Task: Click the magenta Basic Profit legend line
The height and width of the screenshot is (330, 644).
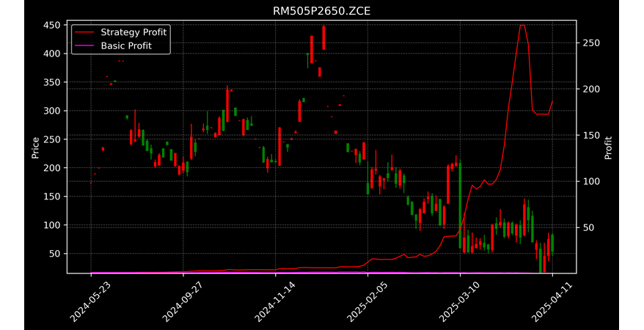Action: tap(84, 45)
